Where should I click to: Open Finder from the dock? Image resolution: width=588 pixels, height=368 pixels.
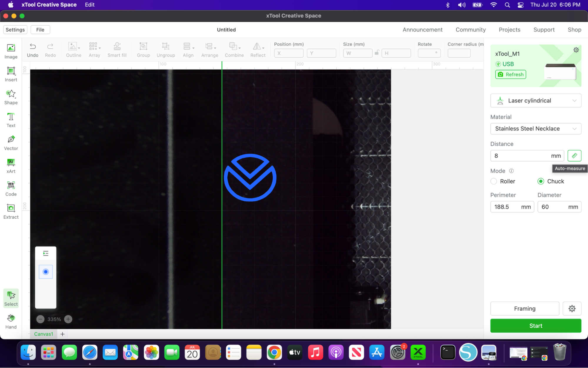tap(28, 352)
